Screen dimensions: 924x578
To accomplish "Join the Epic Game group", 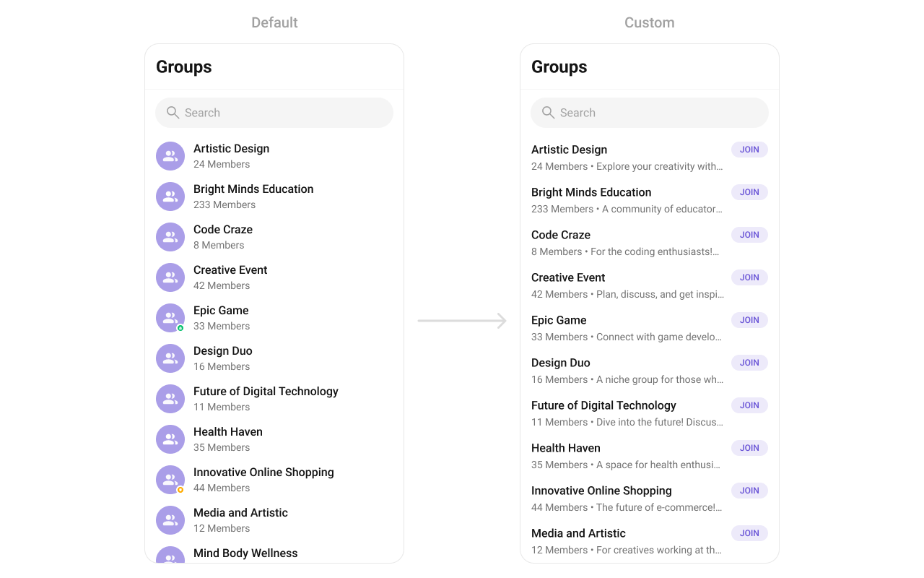I will coord(749,320).
